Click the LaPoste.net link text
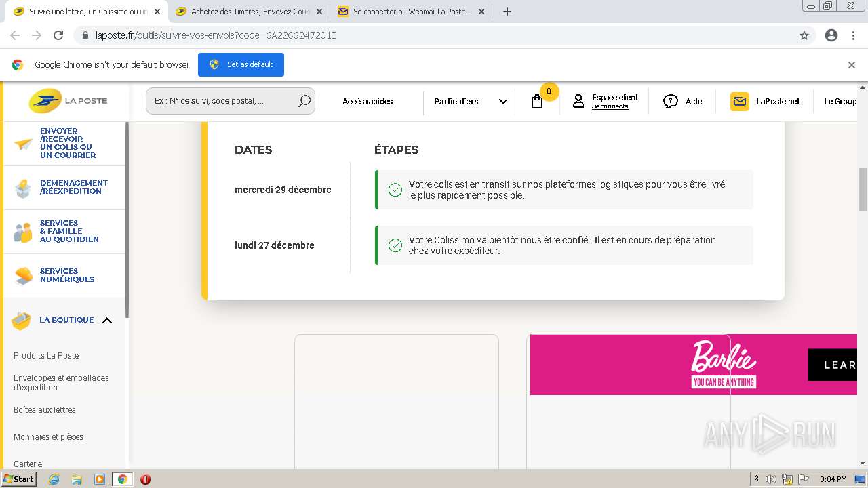This screenshot has height=488, width=868. (778, 102)
